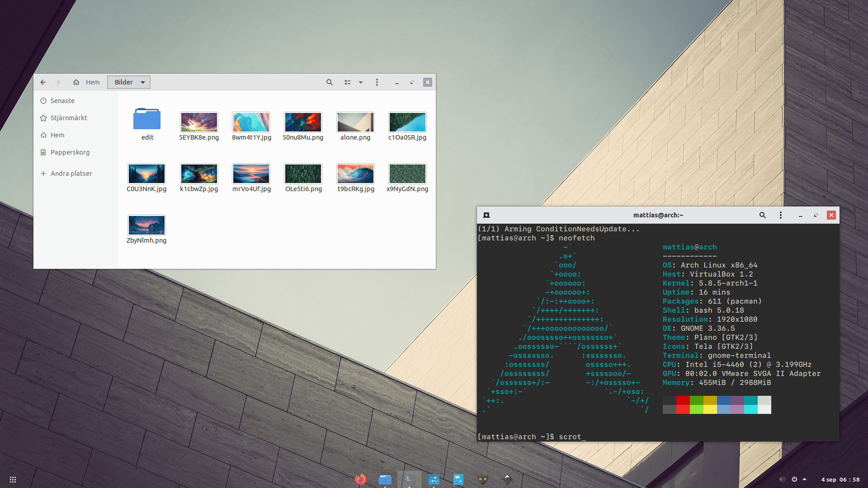The image size is (868, 488).
Task: Open the new terminal tab icon
Action: tap(486, 215)
